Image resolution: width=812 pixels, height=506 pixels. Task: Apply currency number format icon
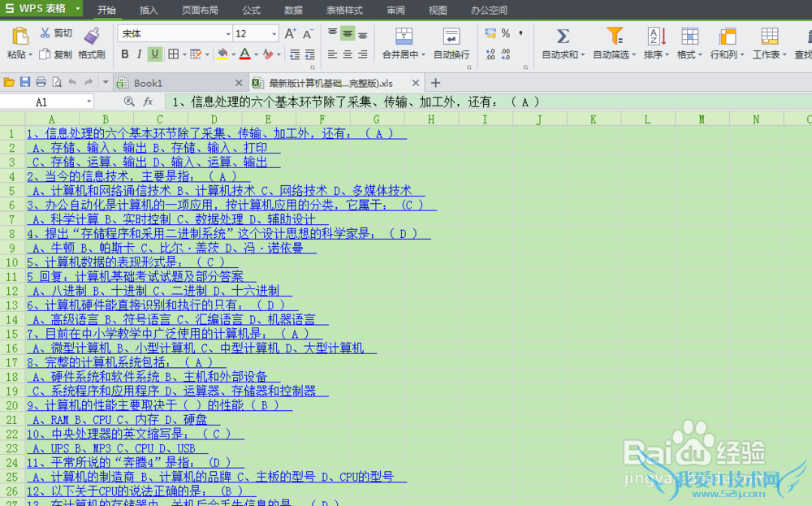click(490, 33)
